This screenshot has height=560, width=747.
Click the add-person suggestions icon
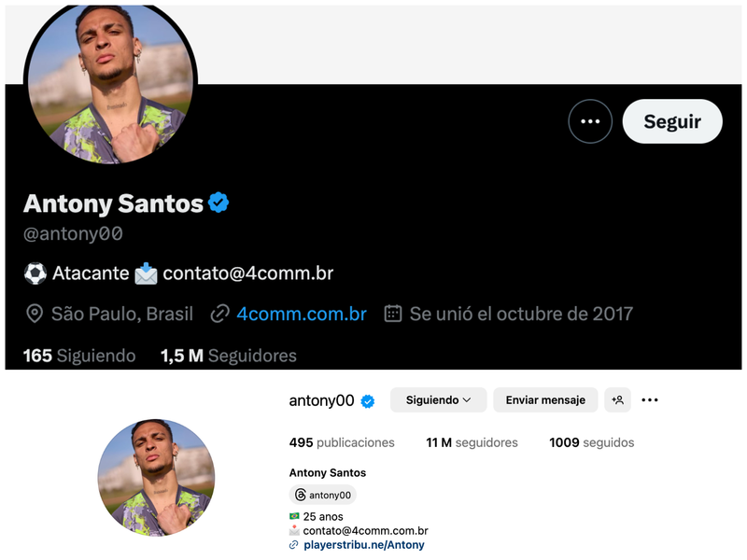click(617, 399)
